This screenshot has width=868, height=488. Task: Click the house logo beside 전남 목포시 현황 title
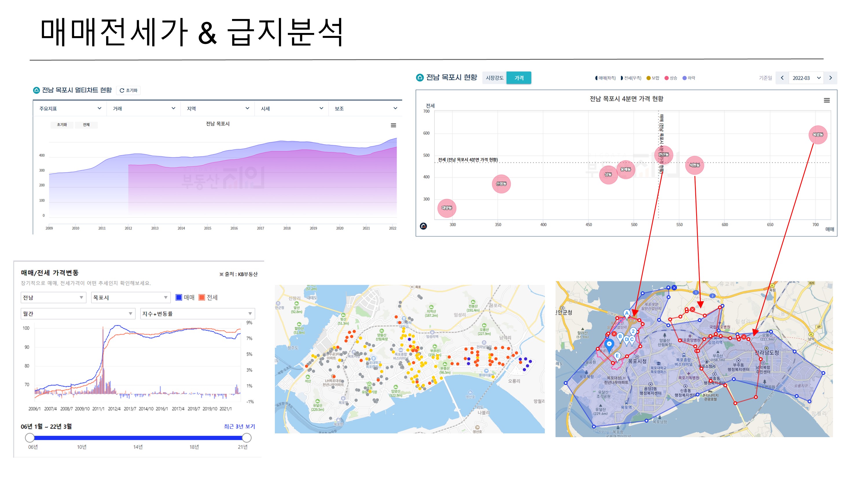click(x=420, y=77)
